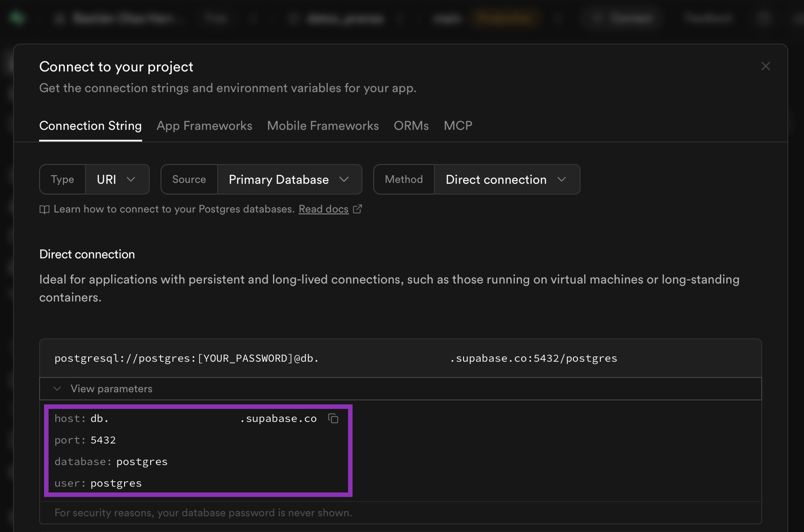Collapse the View parameters section
The height and width of the screenshot is (532, 804).
[57, 389]
